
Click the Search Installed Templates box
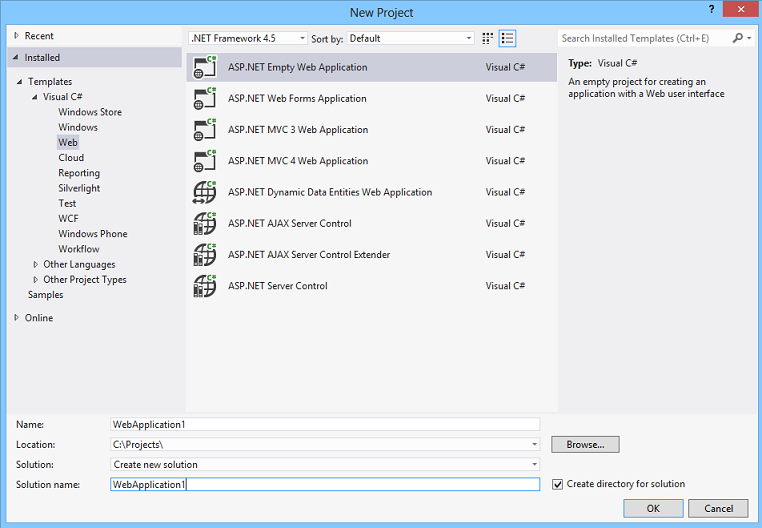(x=644, y=38)
